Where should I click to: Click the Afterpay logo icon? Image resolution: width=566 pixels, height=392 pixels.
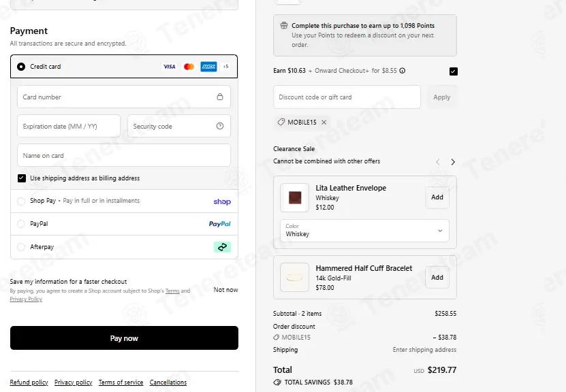click(x=222, y=247)
